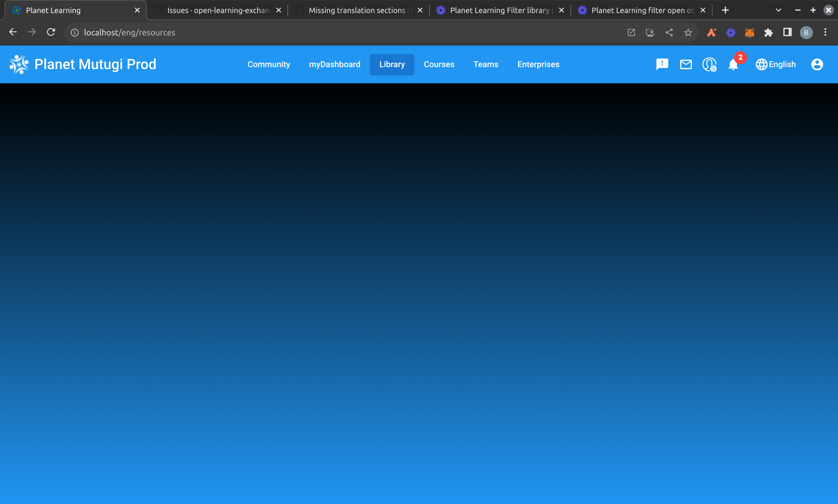
Task: Open the feedback message icon
Action: [x=662, y=64]
